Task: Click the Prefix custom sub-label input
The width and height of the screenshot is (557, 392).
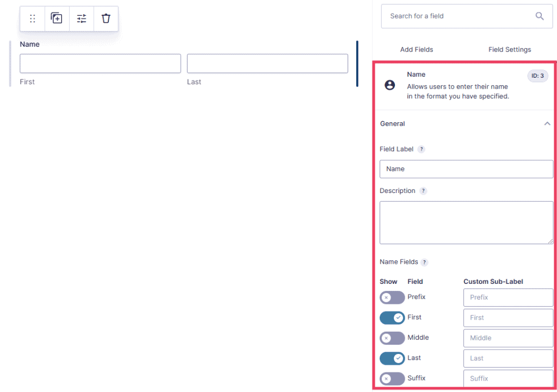Action: (x=508, y=297)
